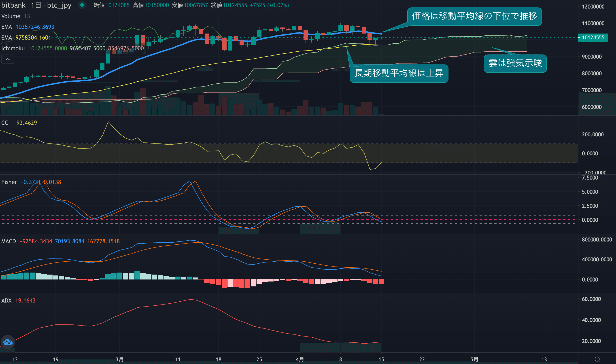616x364 pixels.
Task: Select the '雲は強気示唆' callout annotation
Action: click(x=515, y=63)
